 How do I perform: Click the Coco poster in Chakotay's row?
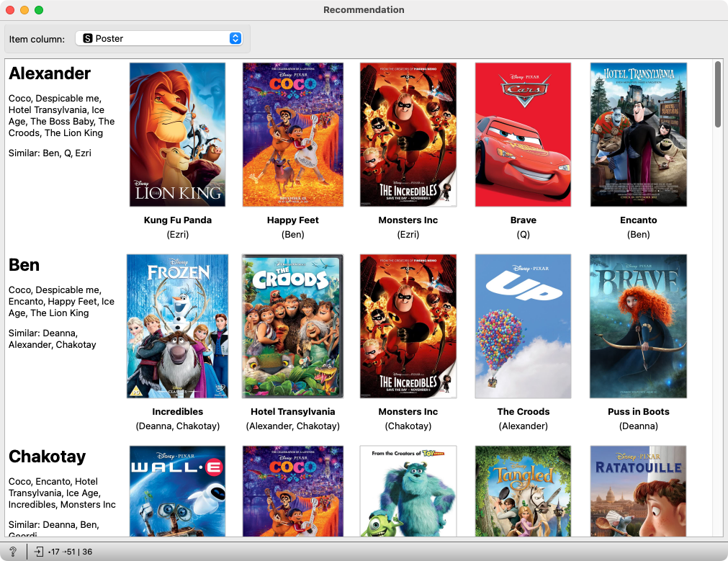[x=293, y=491]
